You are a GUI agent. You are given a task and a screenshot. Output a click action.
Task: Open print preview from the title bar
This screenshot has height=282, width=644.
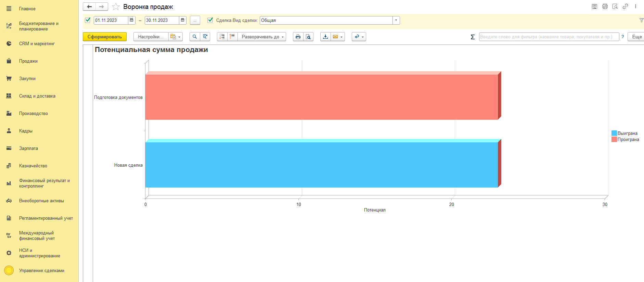[x=615, y=7]
